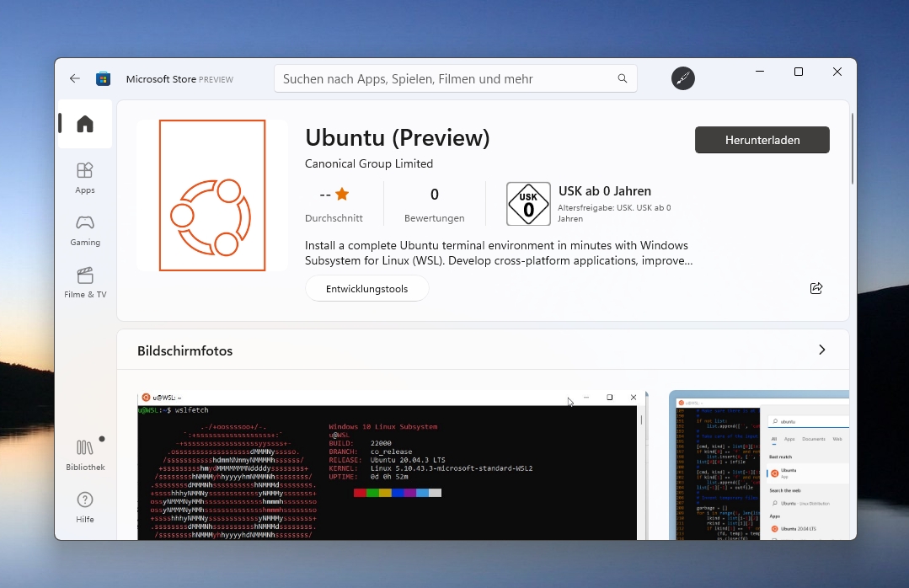Click the search magnifier icon

[x=622, y=78]
